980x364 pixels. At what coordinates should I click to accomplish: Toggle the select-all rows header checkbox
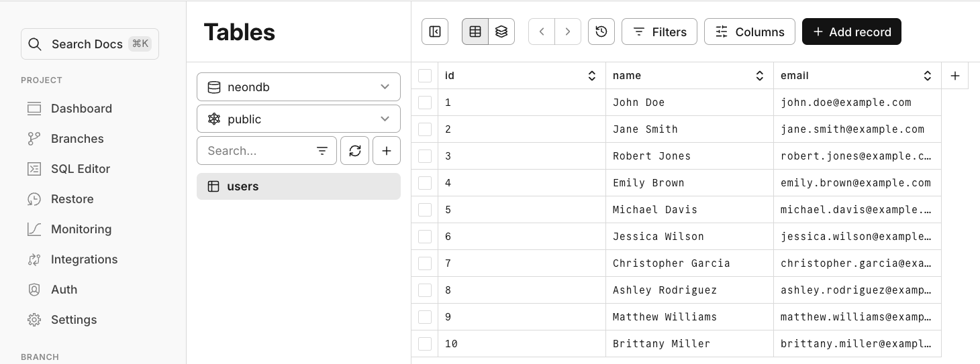pyautogui.click(x=425, y=76)
